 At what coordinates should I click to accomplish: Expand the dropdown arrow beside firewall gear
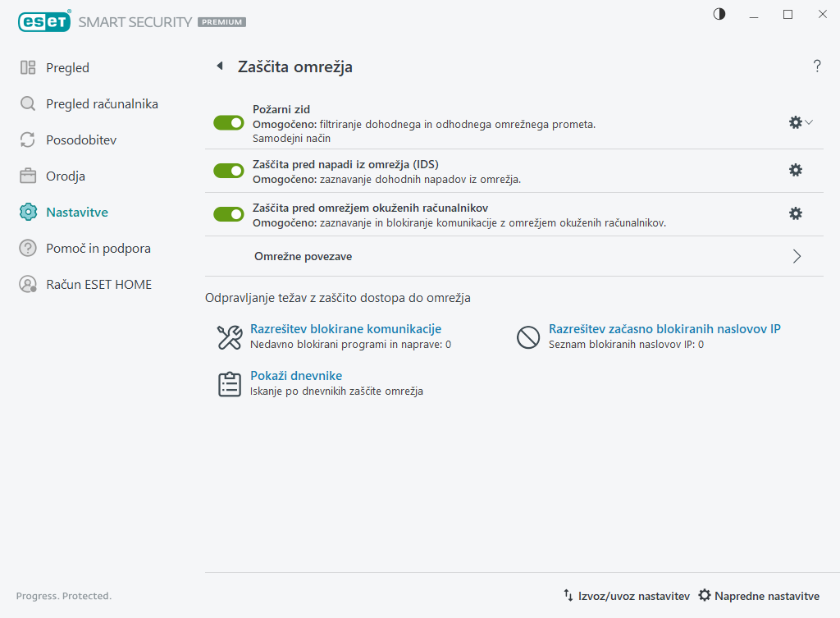point(810,122)
